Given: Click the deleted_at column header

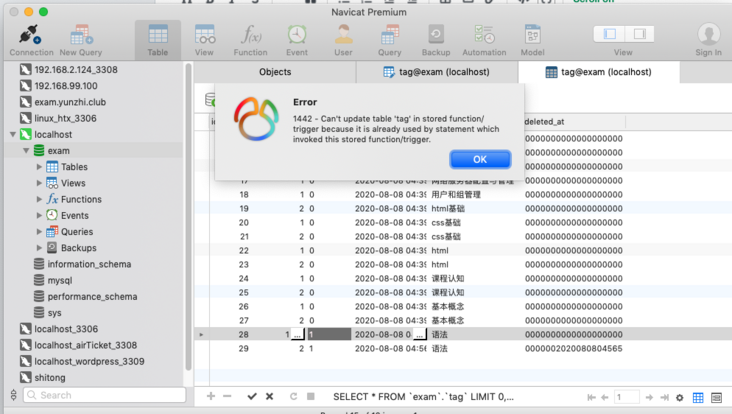Looking at the screenshot, I should [x=574, y=122].
